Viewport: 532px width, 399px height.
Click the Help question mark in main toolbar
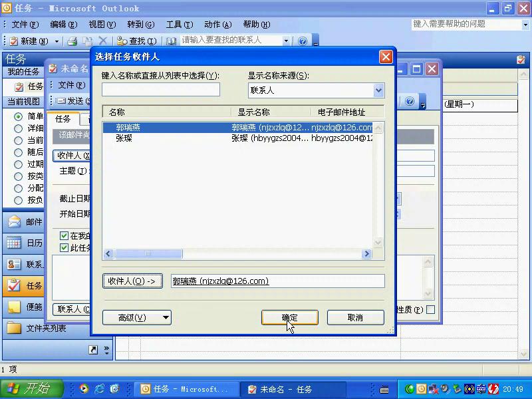(303, 41)
